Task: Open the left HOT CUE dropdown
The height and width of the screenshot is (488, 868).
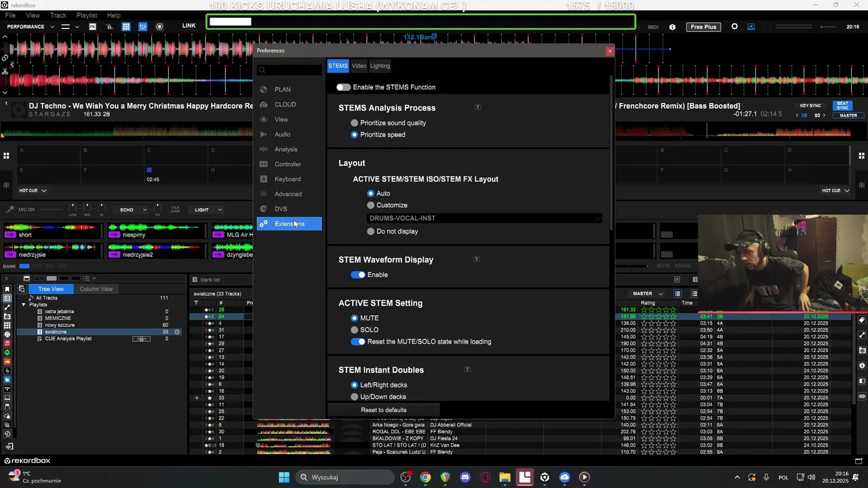Action: (x=33, y=190)
